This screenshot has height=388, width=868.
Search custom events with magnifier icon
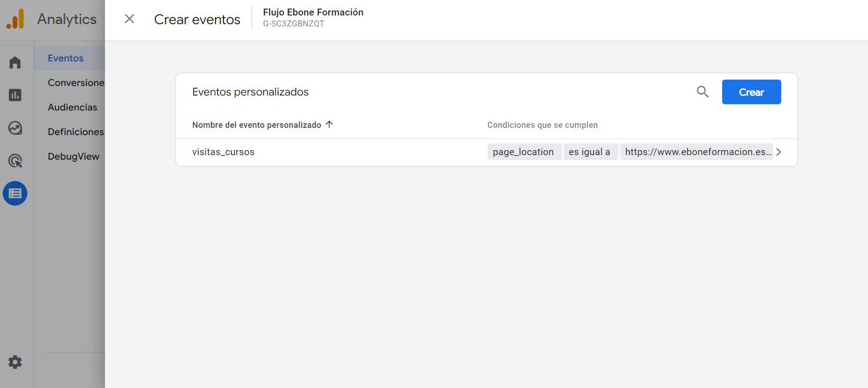coord(703,92)
